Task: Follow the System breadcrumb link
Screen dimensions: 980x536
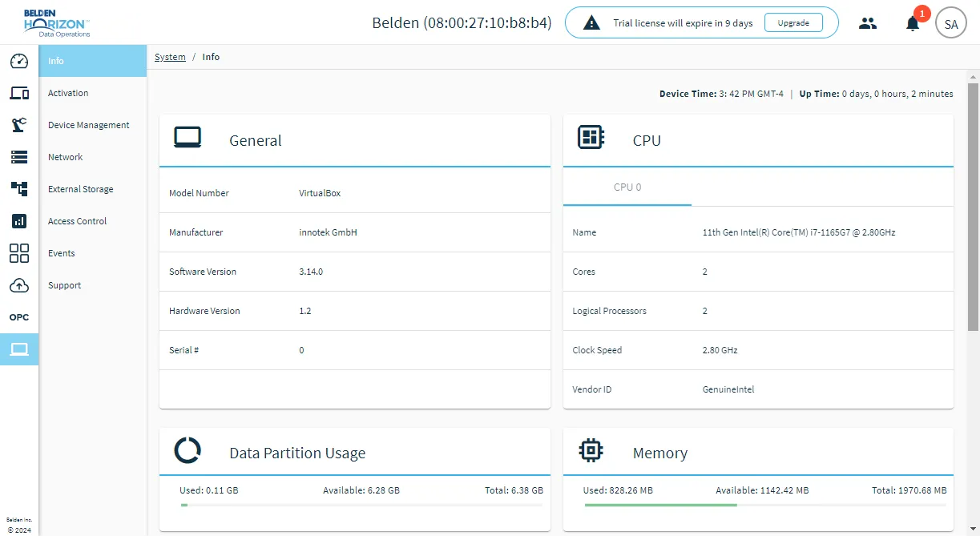Action: click(170, 57)
